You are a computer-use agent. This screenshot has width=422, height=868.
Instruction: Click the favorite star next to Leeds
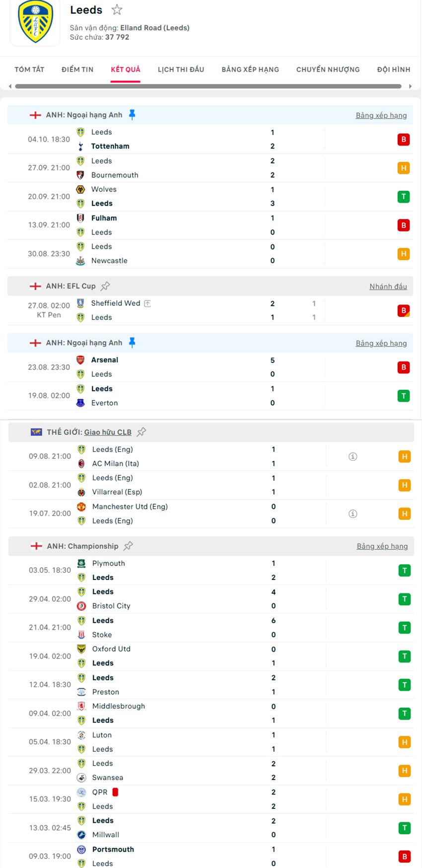click(117, 10)
